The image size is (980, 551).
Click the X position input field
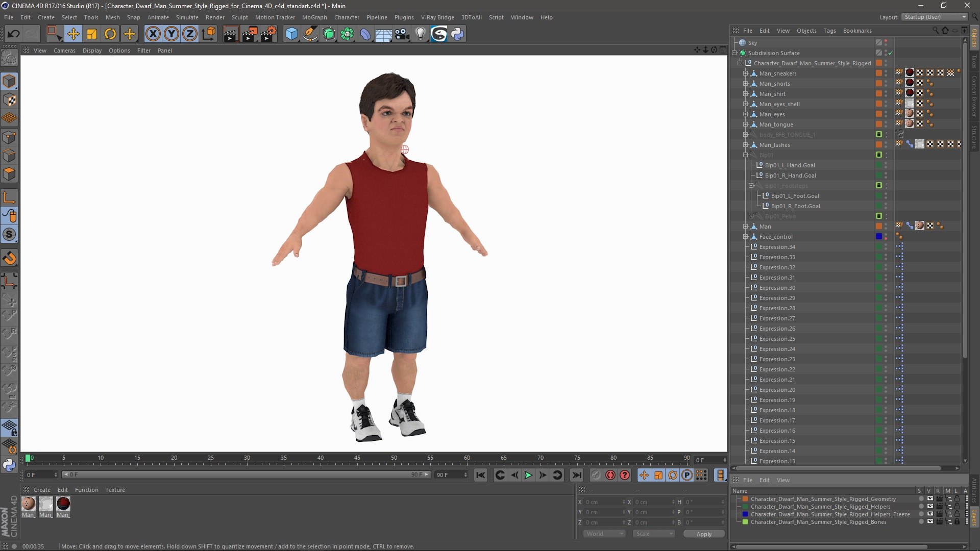[604, 502]
